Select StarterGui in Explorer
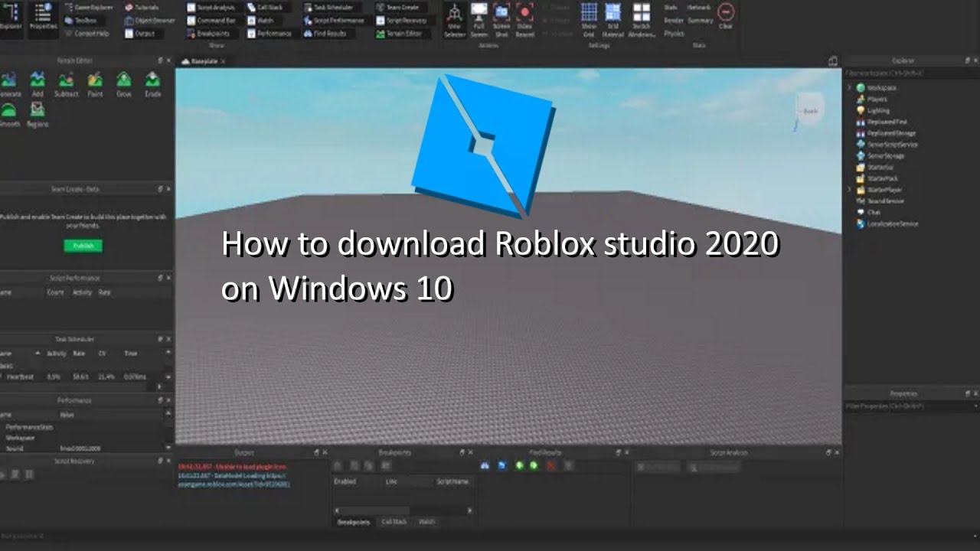 (x=875, y=167)
